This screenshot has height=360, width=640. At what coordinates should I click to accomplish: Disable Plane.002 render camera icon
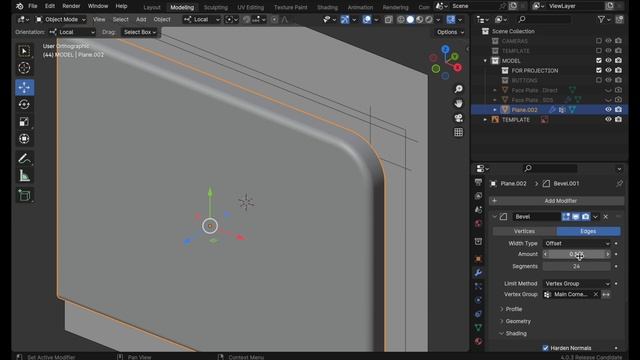click(x=618, y=109)
